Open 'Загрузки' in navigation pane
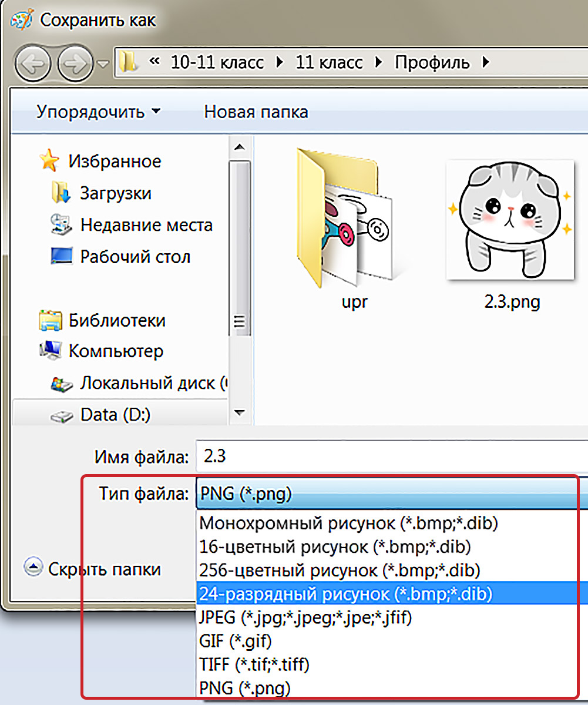Screen dimensions: 588x705 coord(116,193)
